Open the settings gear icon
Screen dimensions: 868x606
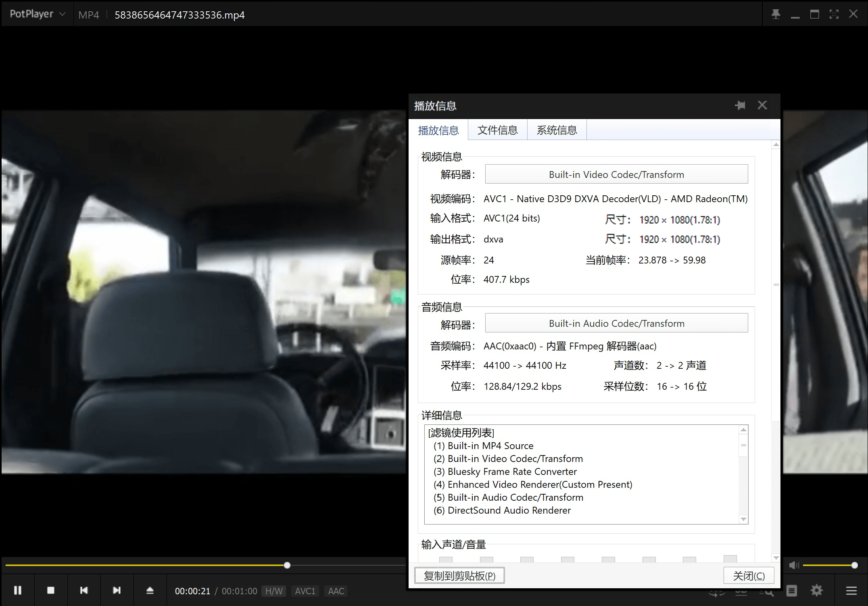tap(817, 591)
